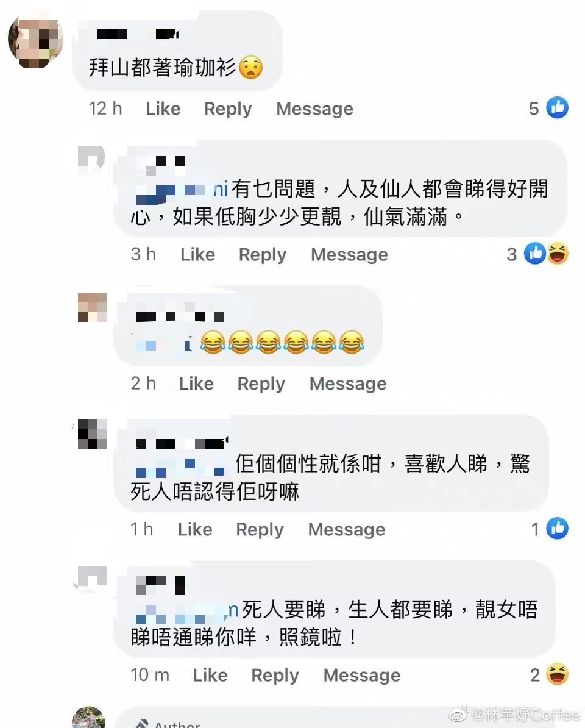The height and width of the screenshot is (728, 585).
Task: Click the avatar next to the 3 h reply
Action: click(92, 160)
